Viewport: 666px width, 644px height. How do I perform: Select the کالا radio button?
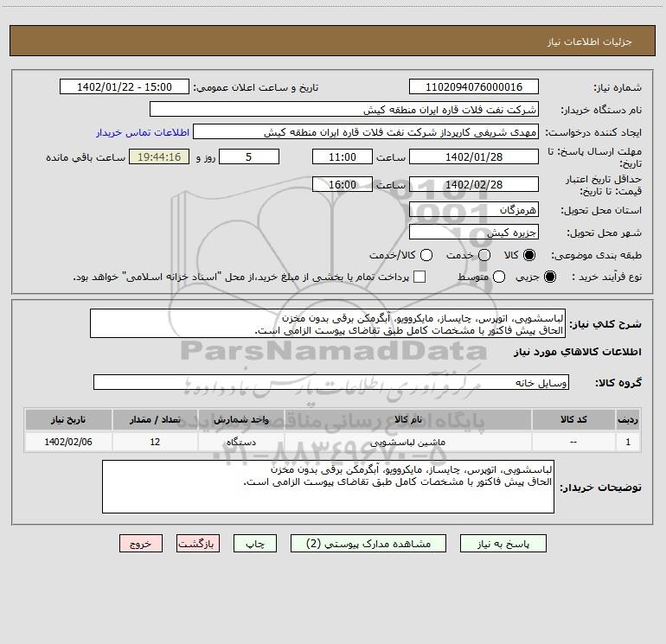[x=529, y=255]
